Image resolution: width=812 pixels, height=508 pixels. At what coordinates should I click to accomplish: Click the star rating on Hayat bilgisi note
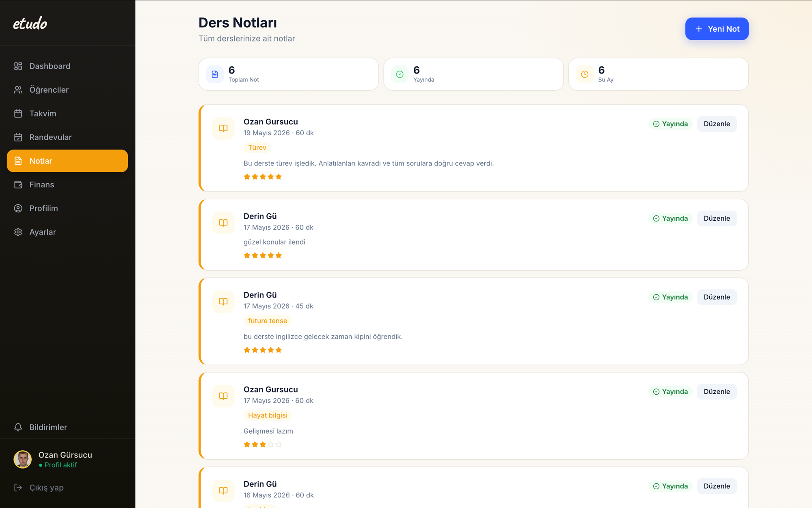[263, 445]
